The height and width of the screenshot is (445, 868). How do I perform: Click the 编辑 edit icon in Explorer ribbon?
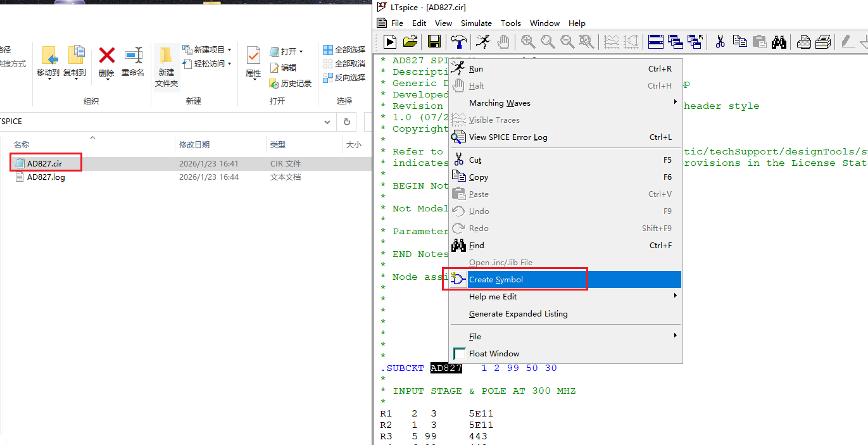click(x=283, y=67)
